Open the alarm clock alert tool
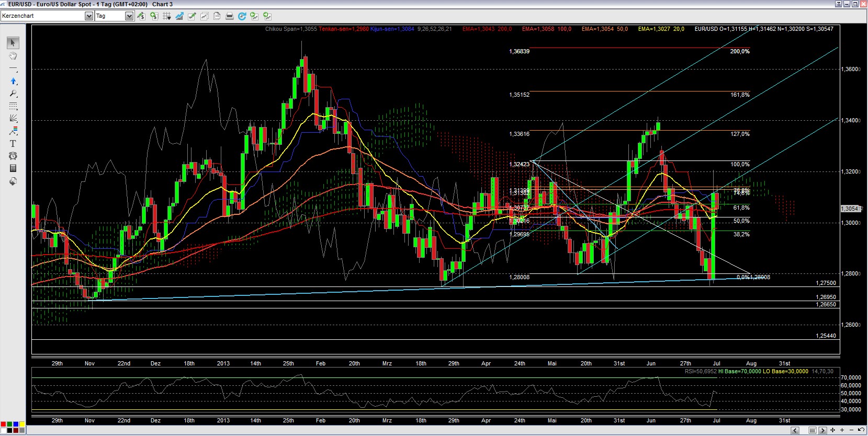The height and width of the screenshot is (436, 868). tap(13, 156)
